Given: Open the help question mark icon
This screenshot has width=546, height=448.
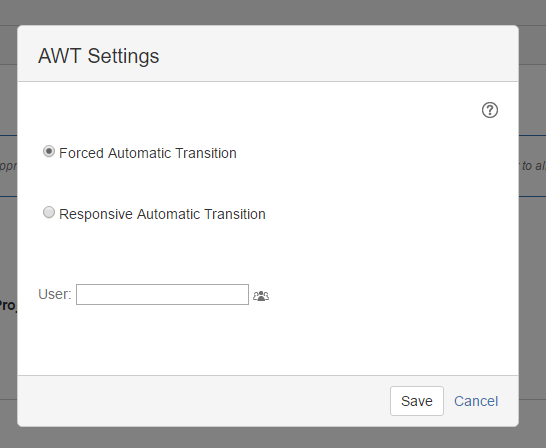Looking at the screenshot, I should [490, 110].
